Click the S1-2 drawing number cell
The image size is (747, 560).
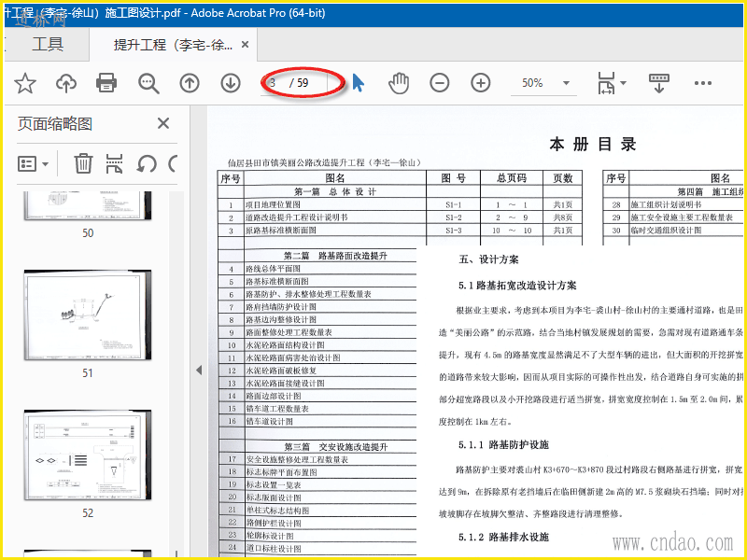tap(454, 217)
